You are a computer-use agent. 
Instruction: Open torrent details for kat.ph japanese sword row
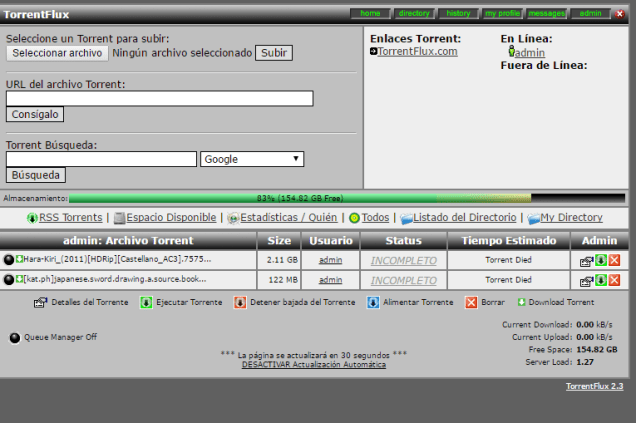pos(587,281)
